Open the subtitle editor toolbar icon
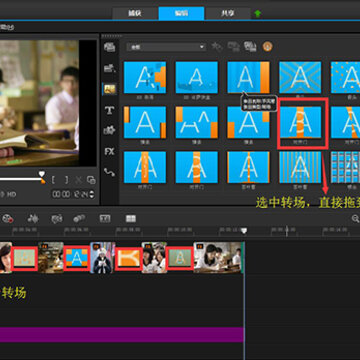Screen dimensions: 360x360 click(105, 219)
